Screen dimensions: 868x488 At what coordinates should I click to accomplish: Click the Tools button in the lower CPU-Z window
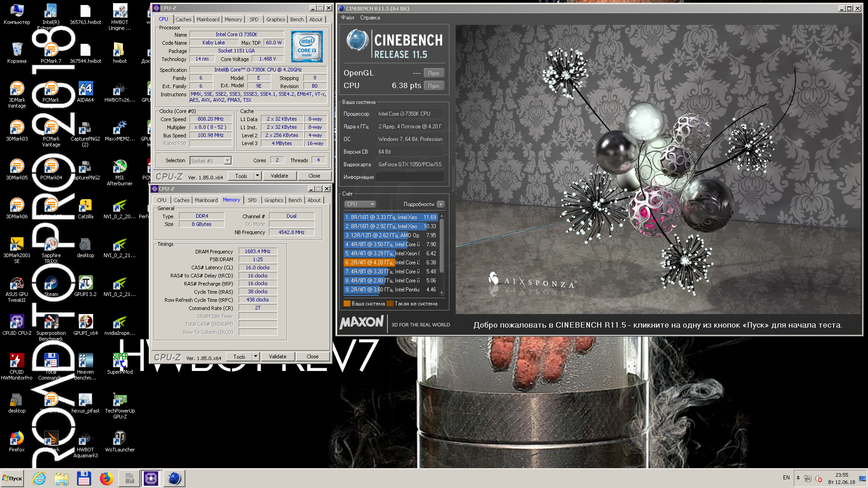(239, 357)
